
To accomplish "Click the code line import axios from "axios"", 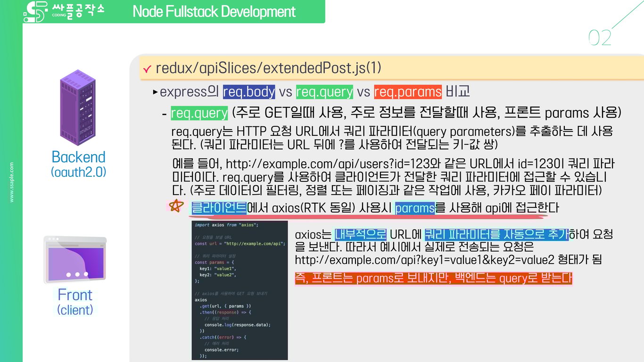I will (x=226, y=225).
